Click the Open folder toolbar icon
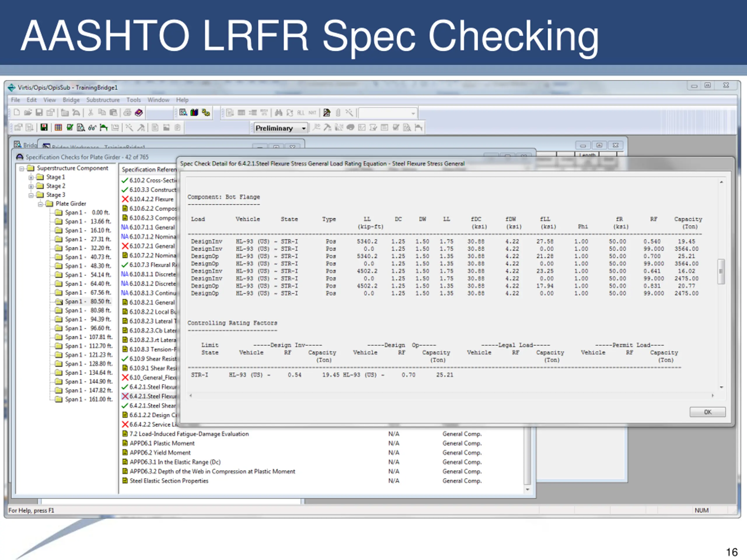The height and width of the screenshot is (560, 747). tap(28, 113)
